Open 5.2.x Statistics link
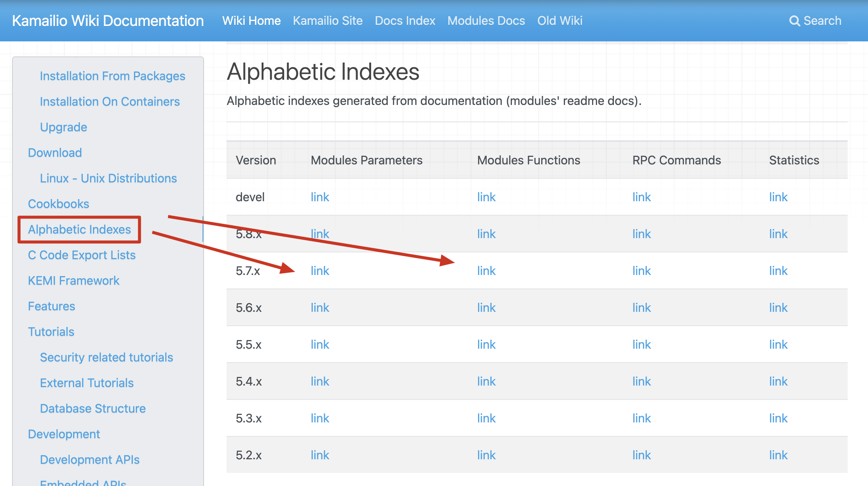 [778, 455]
